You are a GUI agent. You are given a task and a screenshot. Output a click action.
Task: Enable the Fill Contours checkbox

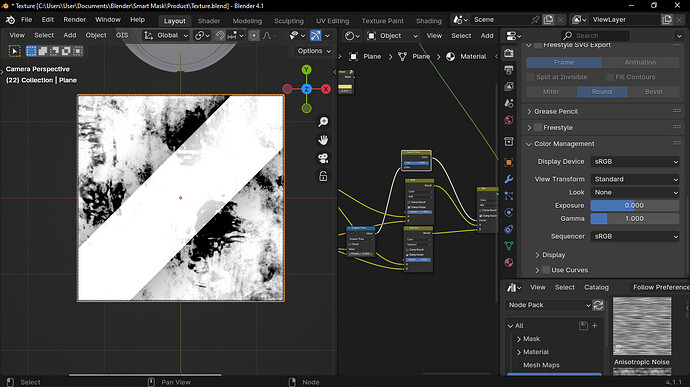click(609, 77)
